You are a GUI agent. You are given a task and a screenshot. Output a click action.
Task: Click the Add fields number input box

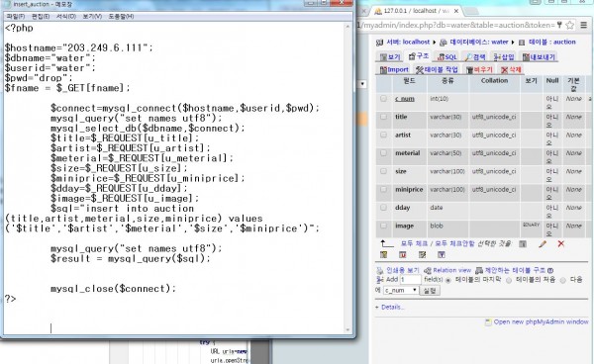coord(411,280)
